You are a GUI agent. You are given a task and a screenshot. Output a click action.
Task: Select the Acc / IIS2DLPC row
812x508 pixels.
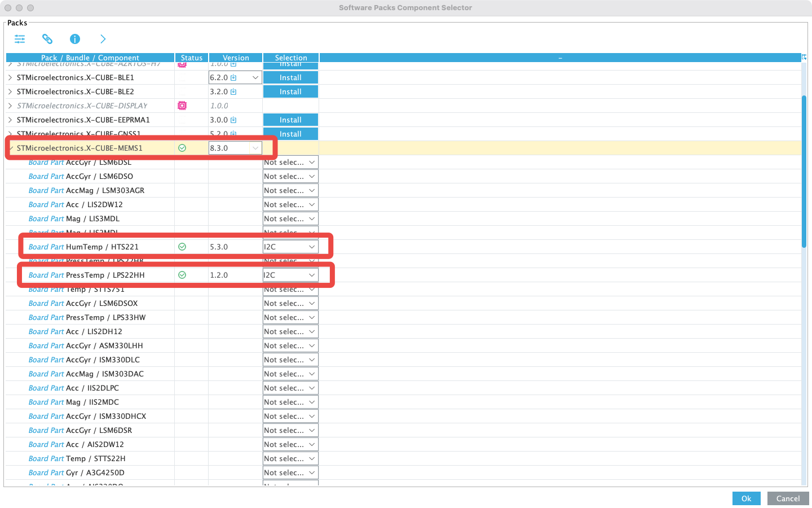click(x=404, y=388)
